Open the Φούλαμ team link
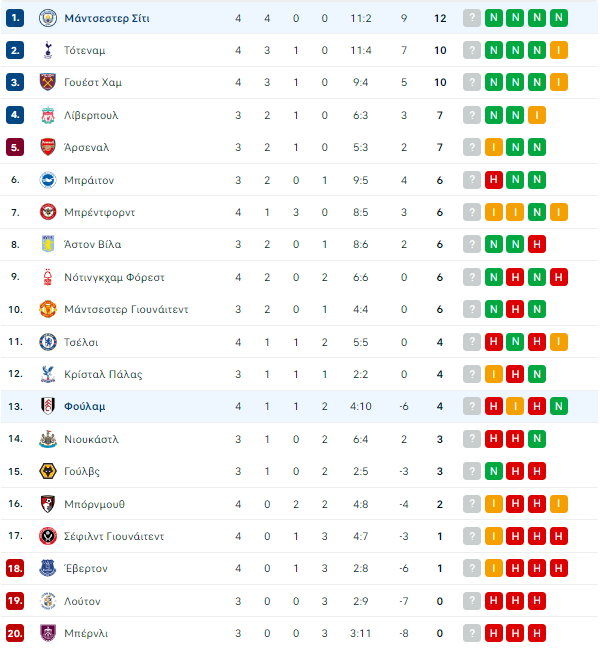This screenshot has height=648, width=600. (85, 407)
